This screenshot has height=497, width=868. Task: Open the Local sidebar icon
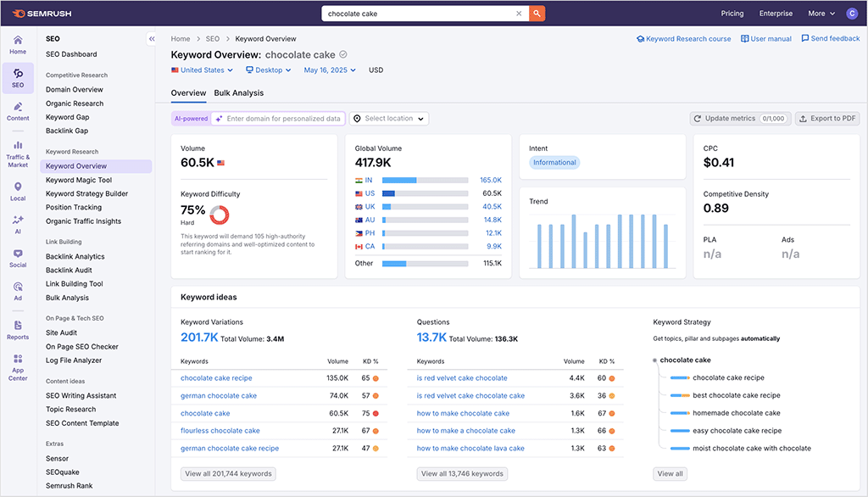18,192
